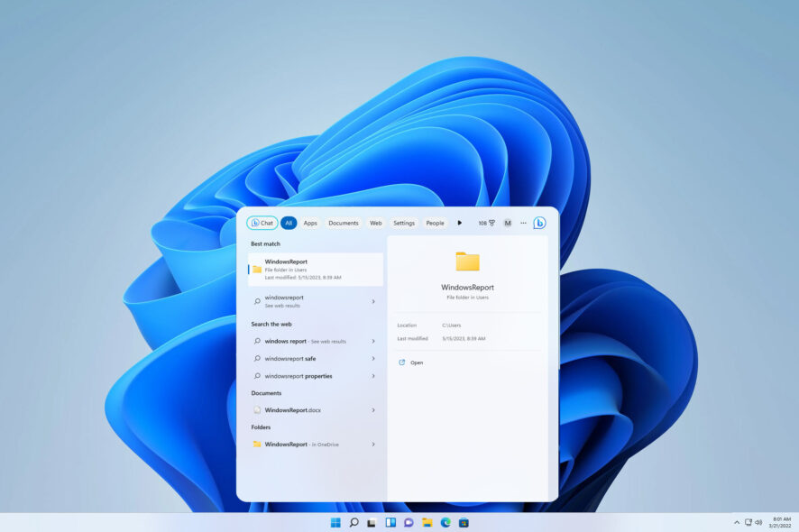The width and height of the screenshot is (799, 532).
Task: Open the M account avatar
Action: [508, 223]
